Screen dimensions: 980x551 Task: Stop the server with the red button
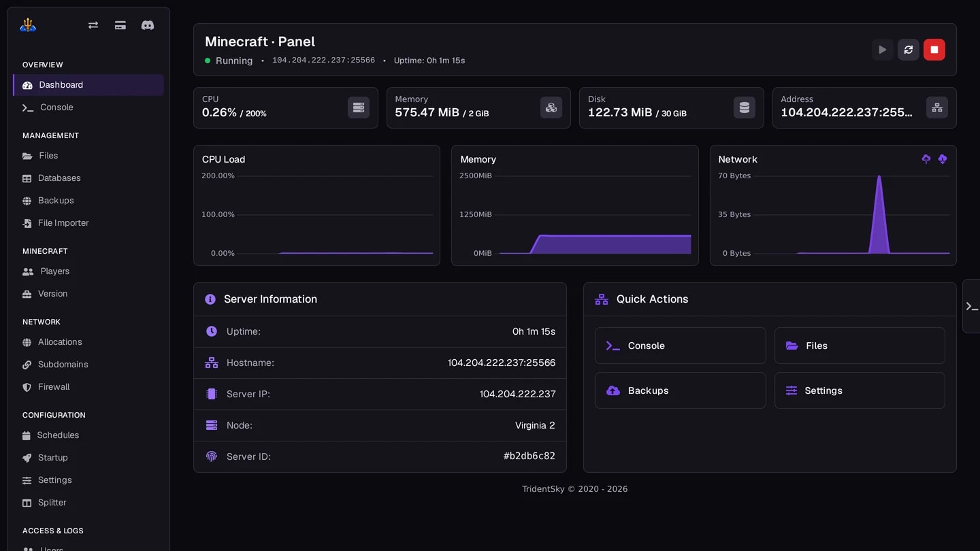(934, 50)
